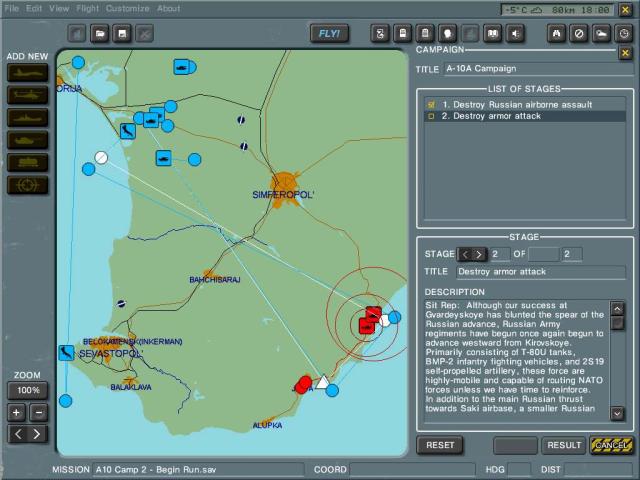Viewport: 640px width, 480px height.
Task: Open the encyclopedia binoculars icon
Action: coord(558,33)
